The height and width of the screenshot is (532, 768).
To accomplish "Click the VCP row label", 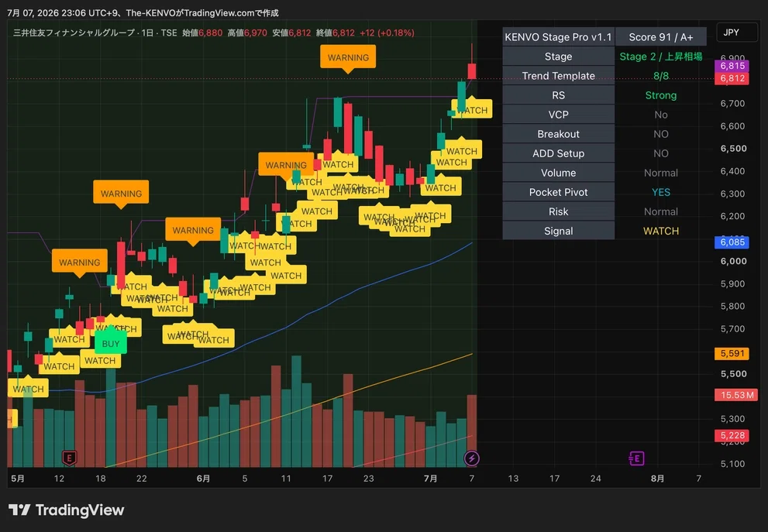I will [558, 115].
